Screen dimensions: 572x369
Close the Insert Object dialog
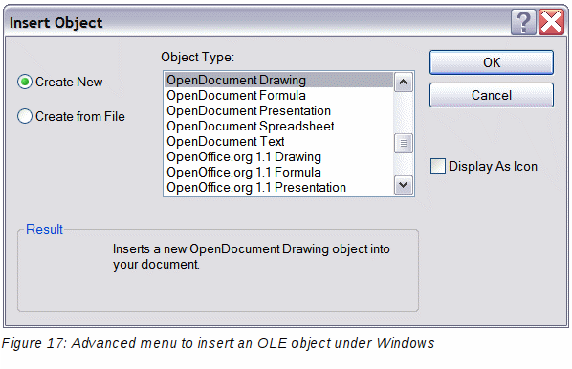pos(551,22)
